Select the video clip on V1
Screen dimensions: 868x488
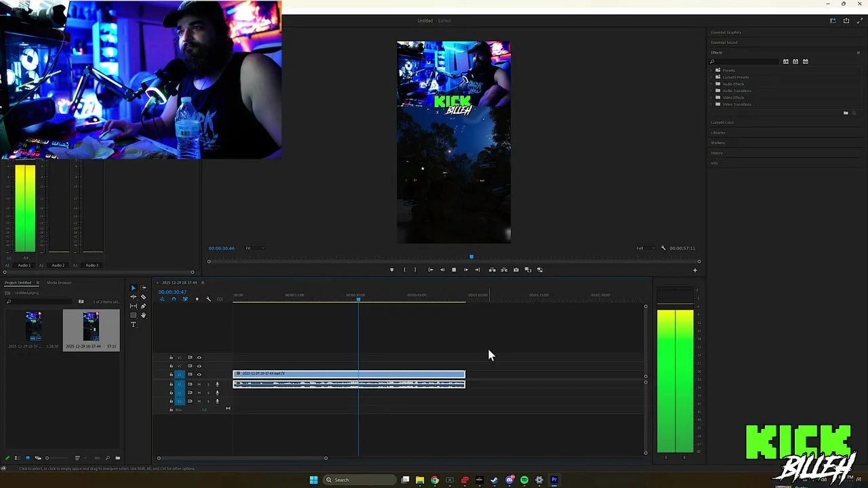click(349, 374)
